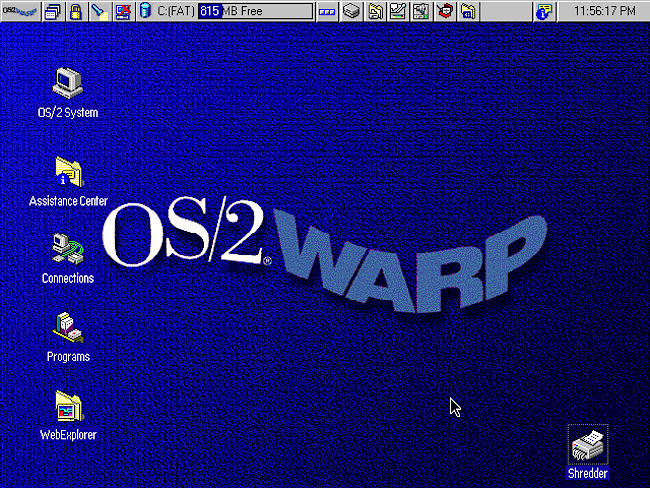
Task: Open the Drives icon in the WarpCenter tray
Action: click(352, 11)
